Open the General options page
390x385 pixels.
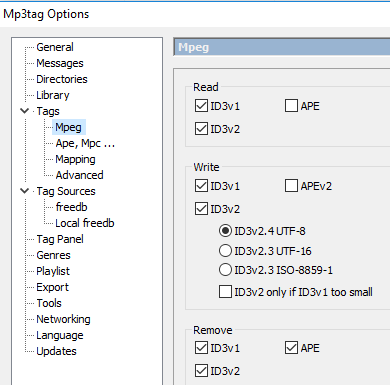pyautogui.click(x=55, y=47)
